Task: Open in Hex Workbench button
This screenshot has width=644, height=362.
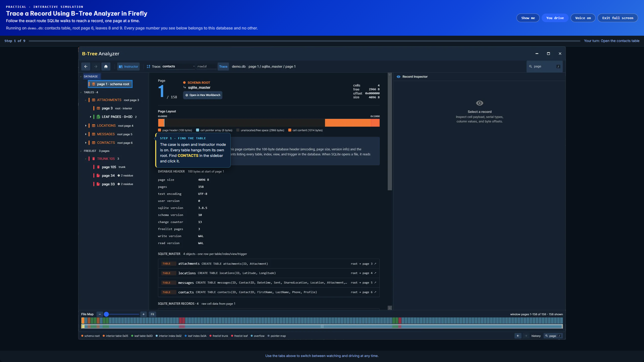Action: [203, 95]
